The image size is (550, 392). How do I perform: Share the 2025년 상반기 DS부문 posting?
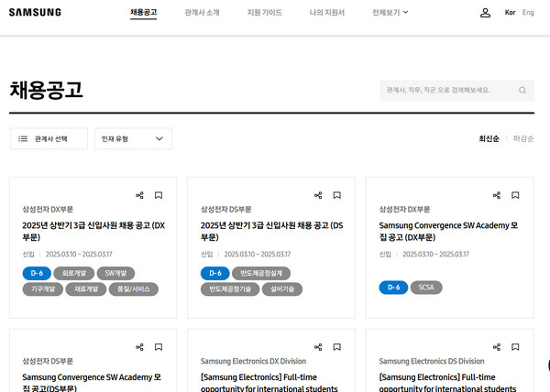pyautogui.click(x=318, y=195)
